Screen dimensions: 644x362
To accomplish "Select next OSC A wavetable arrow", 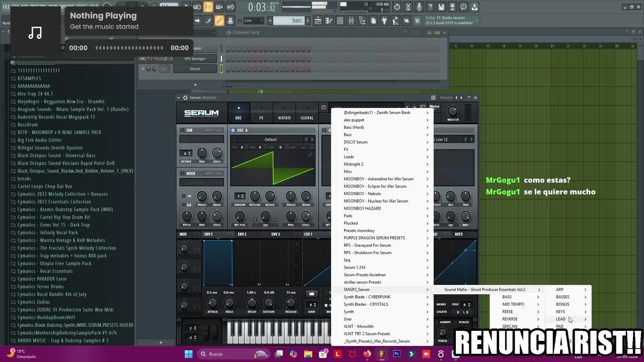I will click(312, 139).
